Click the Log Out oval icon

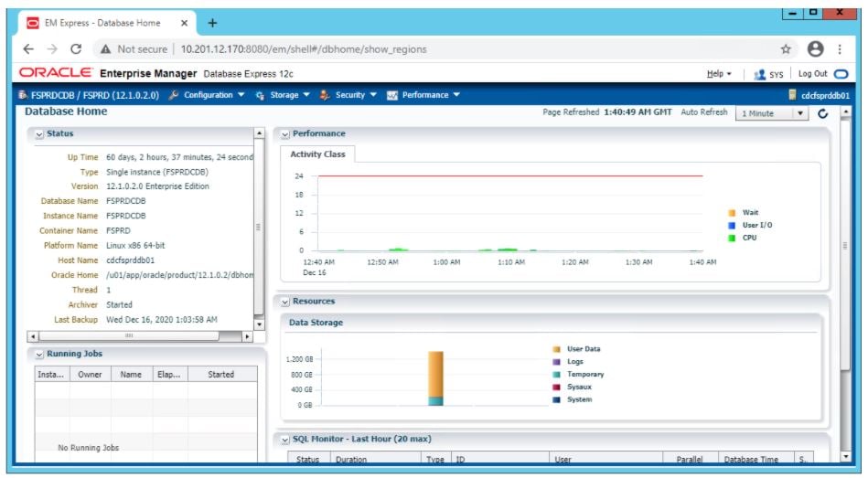pyautogui.click(x=841, y=74)
